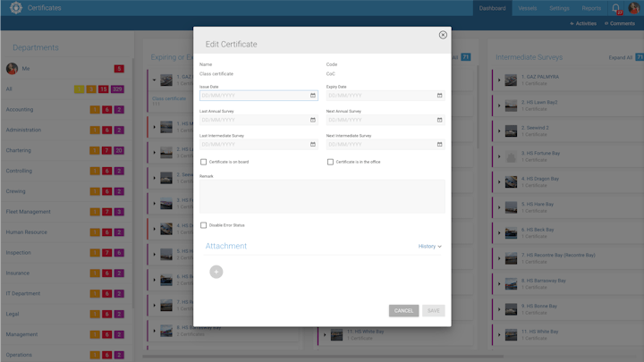Open the Settings tab
The width and height of the screenshot is (644, 362).
(x=559, y=8)
